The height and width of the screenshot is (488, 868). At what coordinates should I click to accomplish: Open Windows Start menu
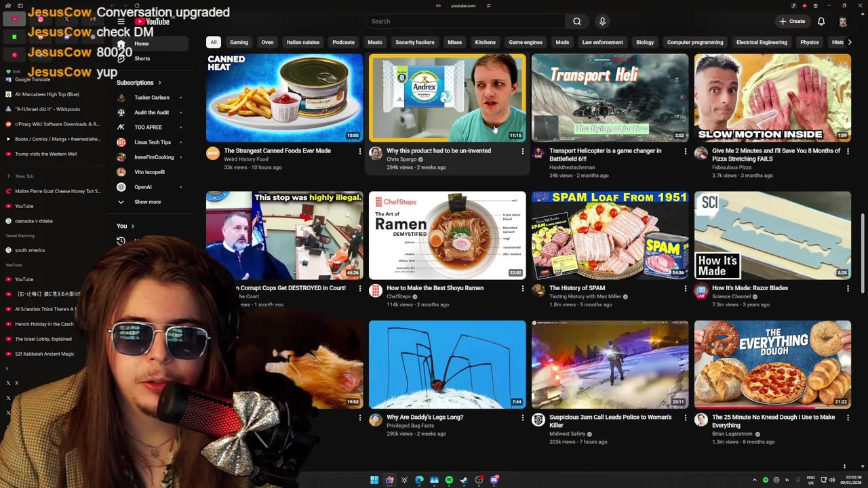tap(374, 480)
